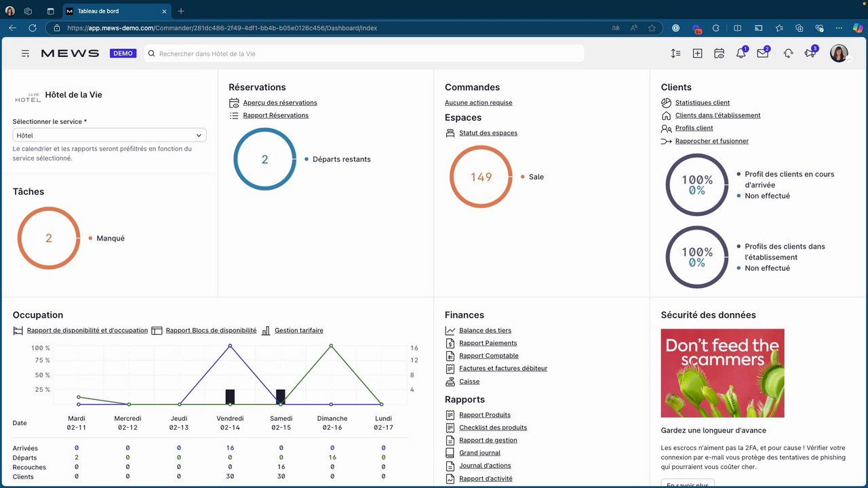Open the Journal d'actions link

pyautogui.click(x=485, y=466)
